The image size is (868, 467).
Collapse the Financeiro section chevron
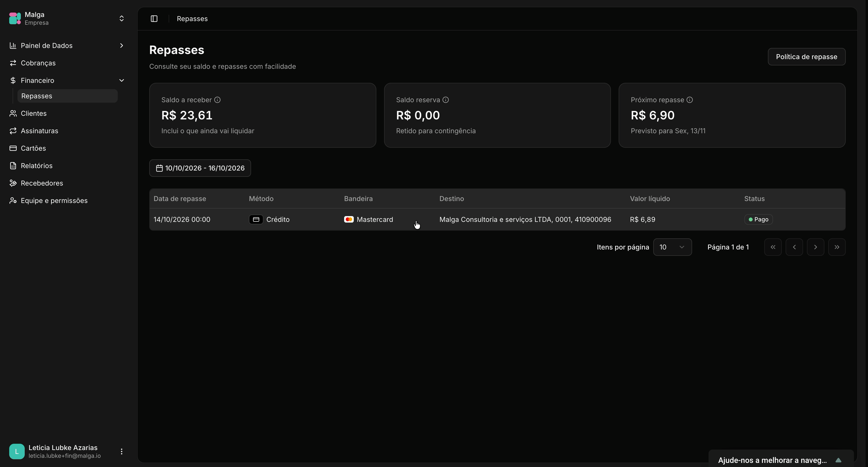point(122,80)
